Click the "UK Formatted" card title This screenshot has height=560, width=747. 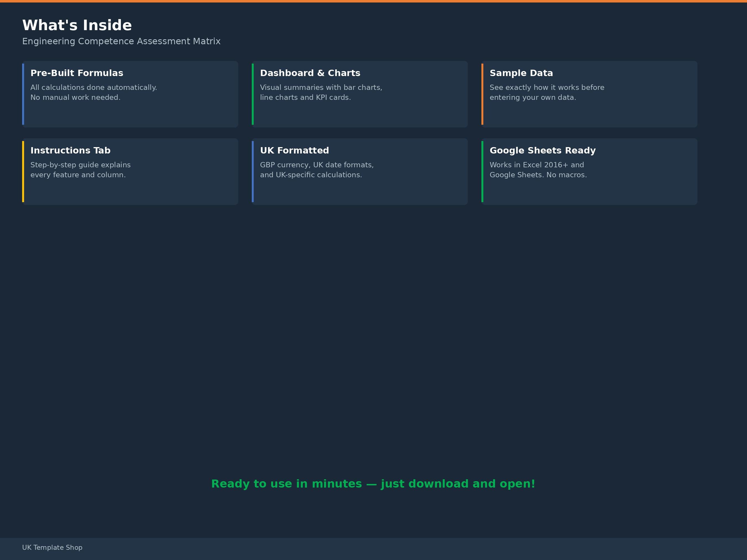[294, 150]
